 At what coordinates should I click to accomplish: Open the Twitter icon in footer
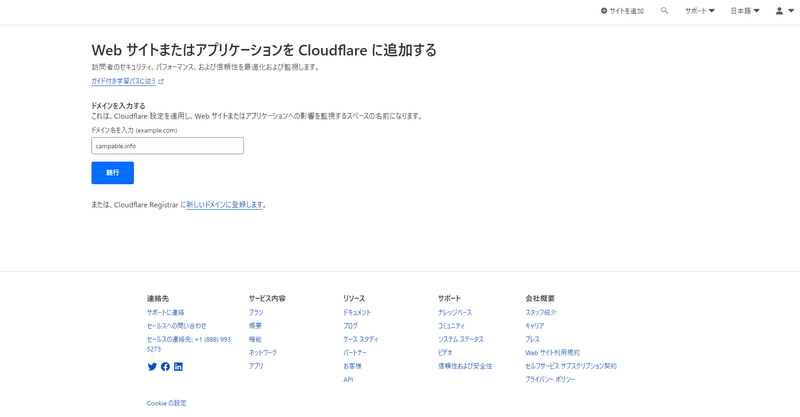(x=152, y=366)
